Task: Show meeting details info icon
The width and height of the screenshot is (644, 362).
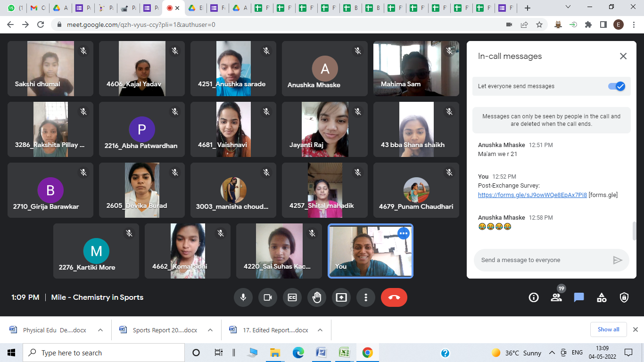Action: tap(534, 297)
